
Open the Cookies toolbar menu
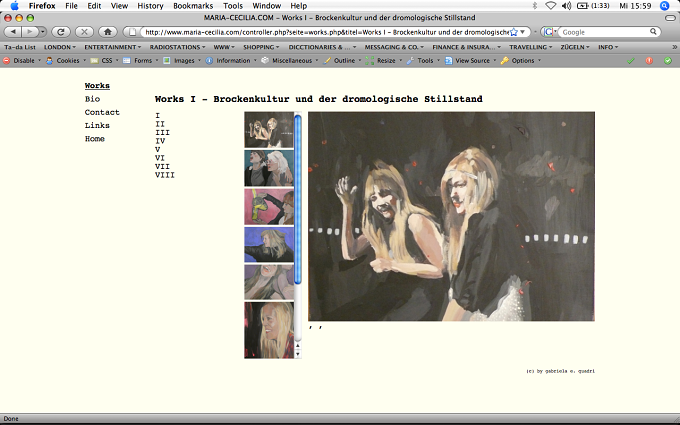66,61
